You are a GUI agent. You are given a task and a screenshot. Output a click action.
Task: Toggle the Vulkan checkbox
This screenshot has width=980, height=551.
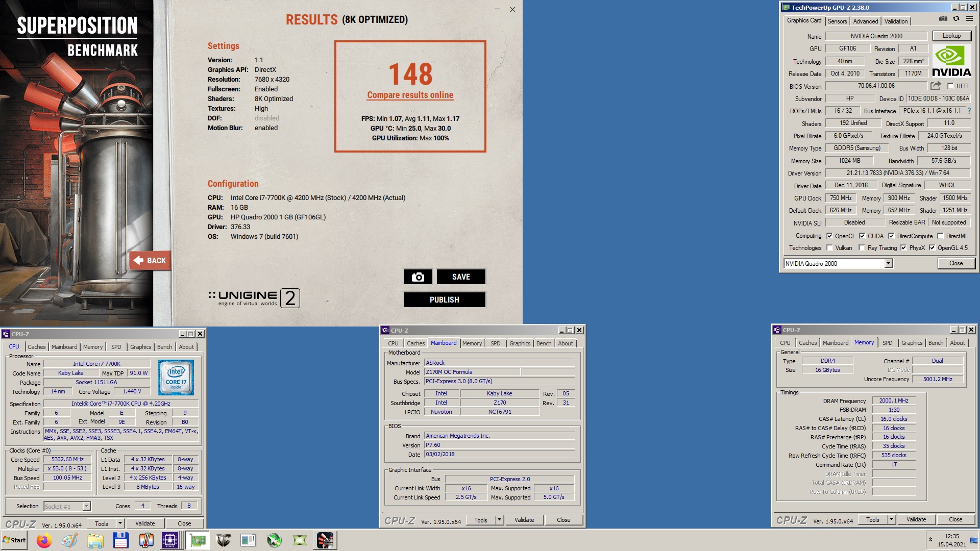tap(829, 248)
